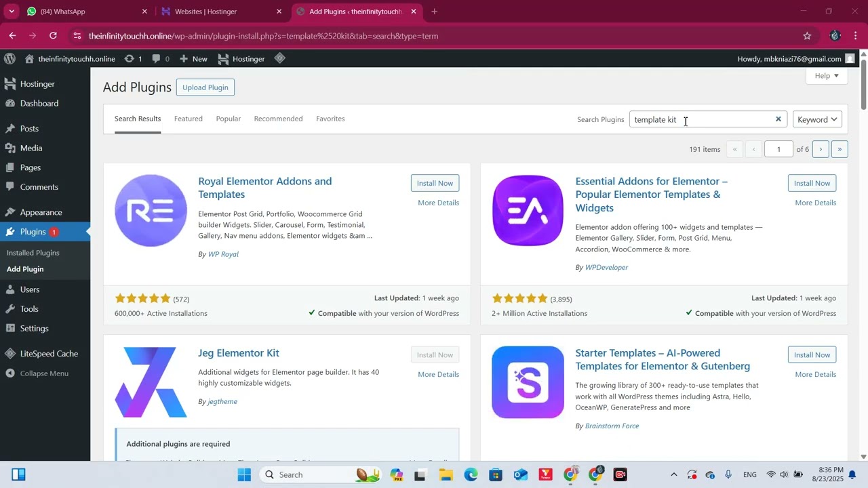This screenshot has height=488, width=868.
Task: Click the updates icon in admin bar
Action: point(134,59)
